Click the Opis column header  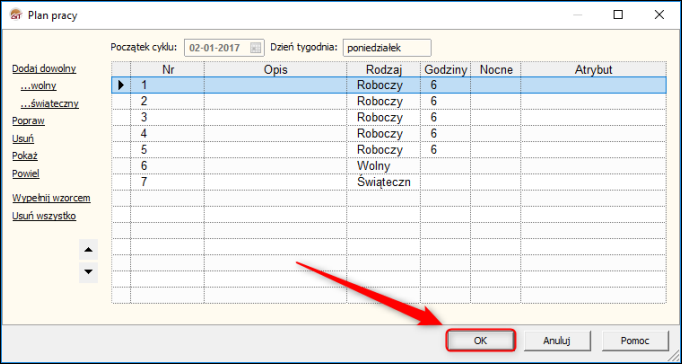point(275,70)
